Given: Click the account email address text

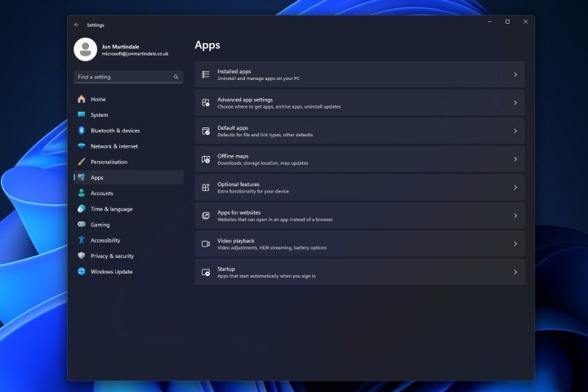Looking at the screenshot, I should click(135, 54).
